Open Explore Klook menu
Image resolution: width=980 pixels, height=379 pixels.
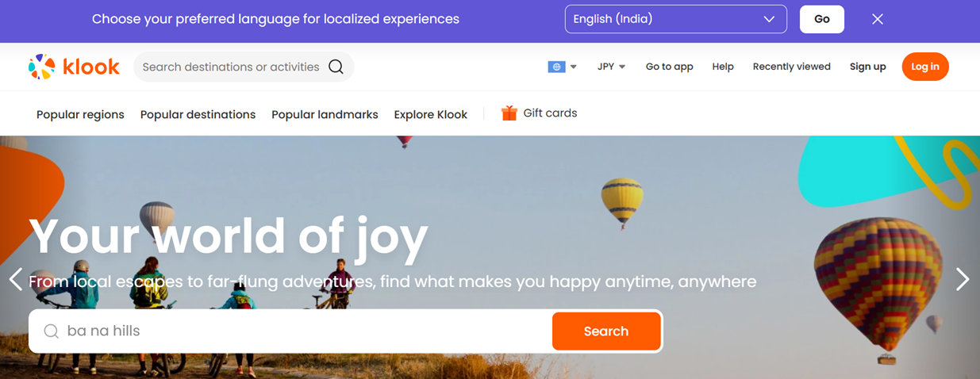pyautogui.click(x=431, y=114)
